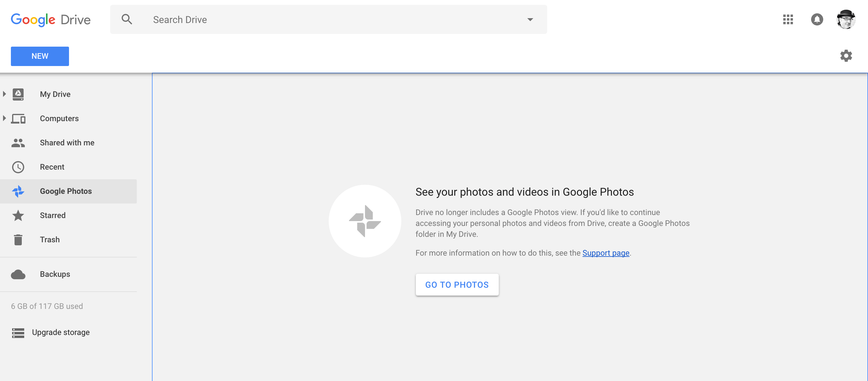Image resolution: width=868 pixels, height=381 pixels.
Task: Open the Google apps grid
Action: (788, 19)
